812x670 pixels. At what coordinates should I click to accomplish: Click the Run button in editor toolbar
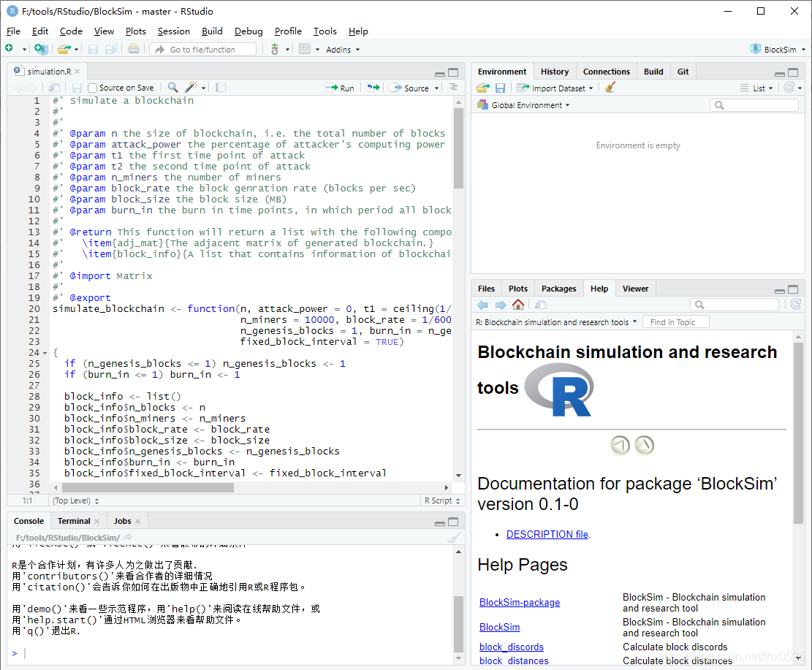pos(340,88)
